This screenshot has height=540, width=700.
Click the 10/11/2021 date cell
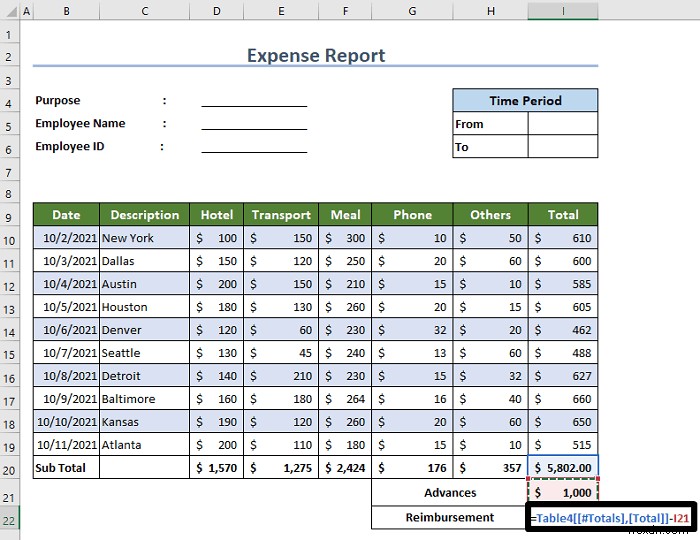[67, 444]
